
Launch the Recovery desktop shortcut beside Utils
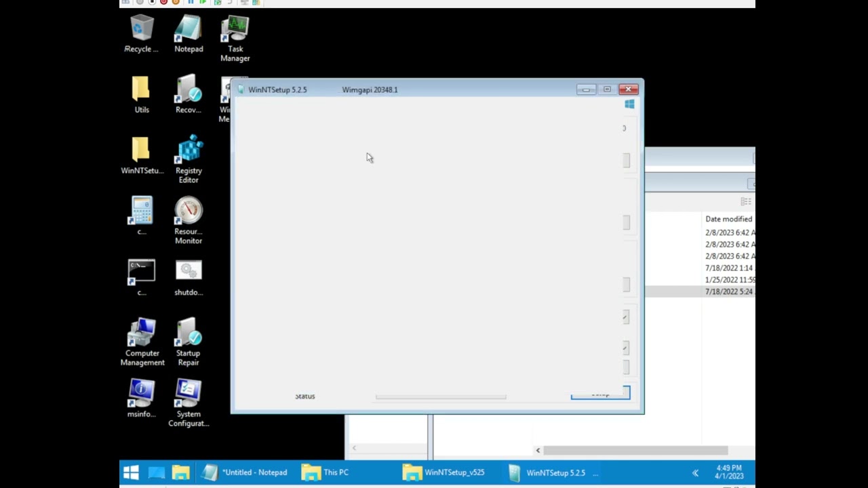pos(189,95)
